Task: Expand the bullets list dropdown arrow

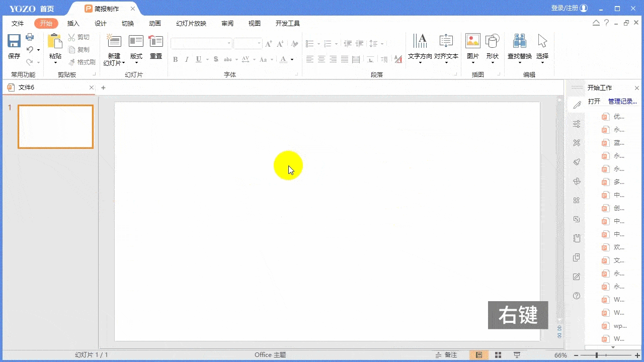Action: tap(318, 44)
